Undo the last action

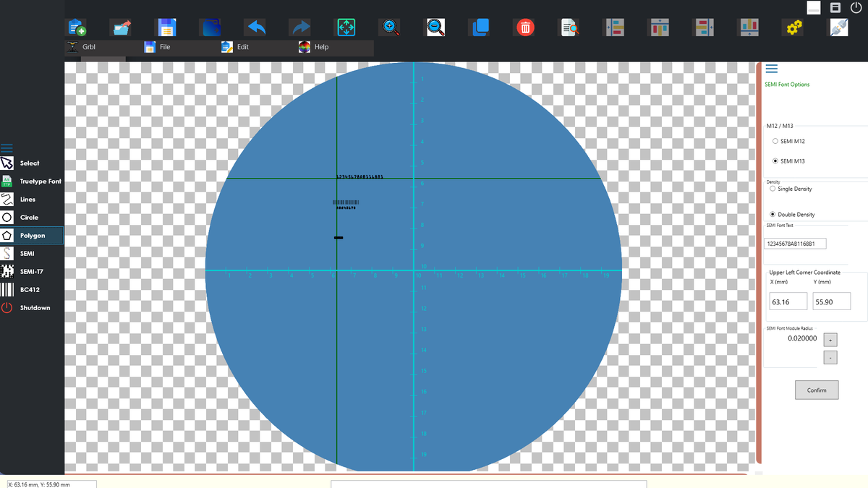(255, 27)
